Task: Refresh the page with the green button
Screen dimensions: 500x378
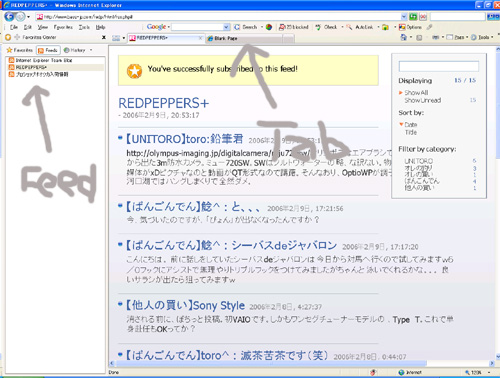Action: pyautogui.click(x=413, y=17)
